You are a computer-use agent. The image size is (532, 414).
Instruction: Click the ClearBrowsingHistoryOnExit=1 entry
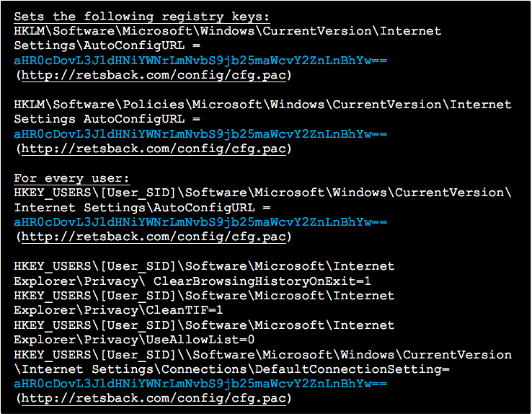pos(191,281)
